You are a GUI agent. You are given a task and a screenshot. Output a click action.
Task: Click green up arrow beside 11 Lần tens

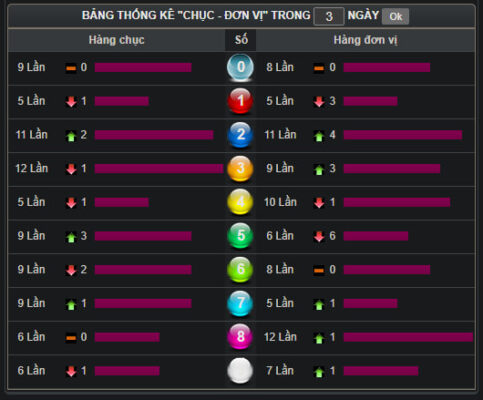[71, 136]
